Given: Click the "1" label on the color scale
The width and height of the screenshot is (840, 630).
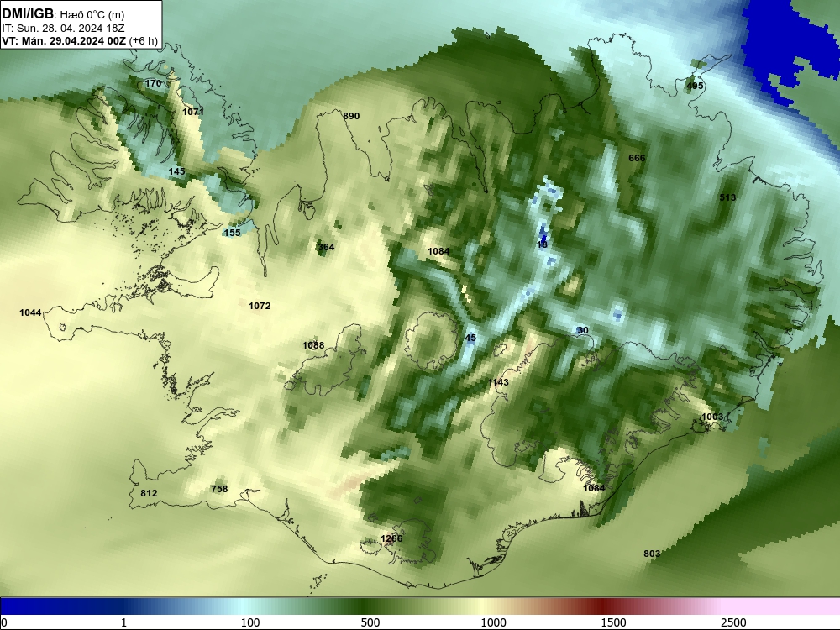Looking at the screenshot, I should coord(123,622).
